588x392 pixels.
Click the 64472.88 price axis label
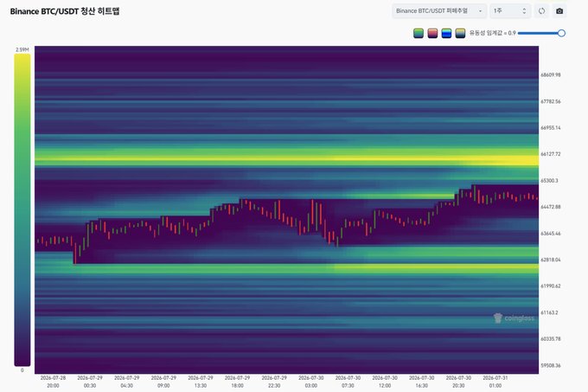551,207
